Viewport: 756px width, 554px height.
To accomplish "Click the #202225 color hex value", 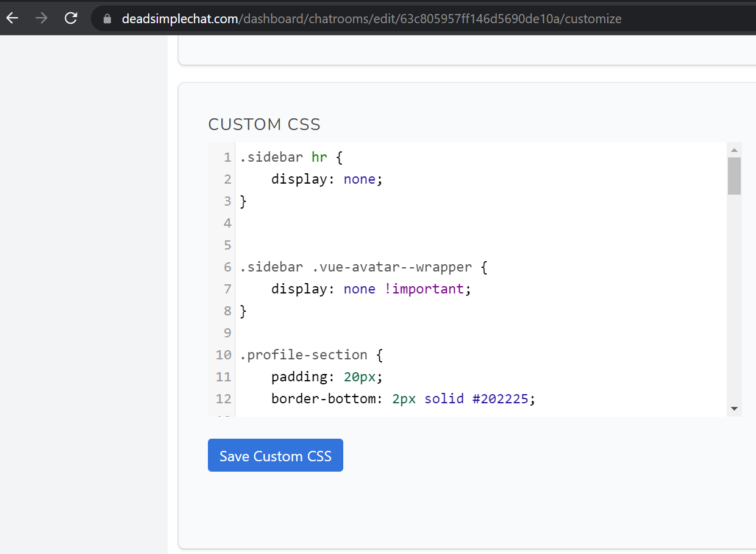I will pyautogui.click(x=501, y=398).
